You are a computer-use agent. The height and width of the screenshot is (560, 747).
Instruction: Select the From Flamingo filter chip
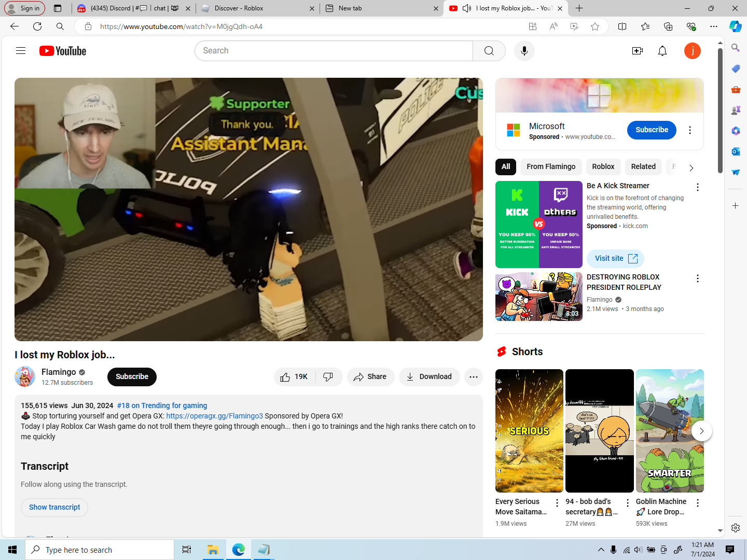pyautogui.click(x=551, y=166)
